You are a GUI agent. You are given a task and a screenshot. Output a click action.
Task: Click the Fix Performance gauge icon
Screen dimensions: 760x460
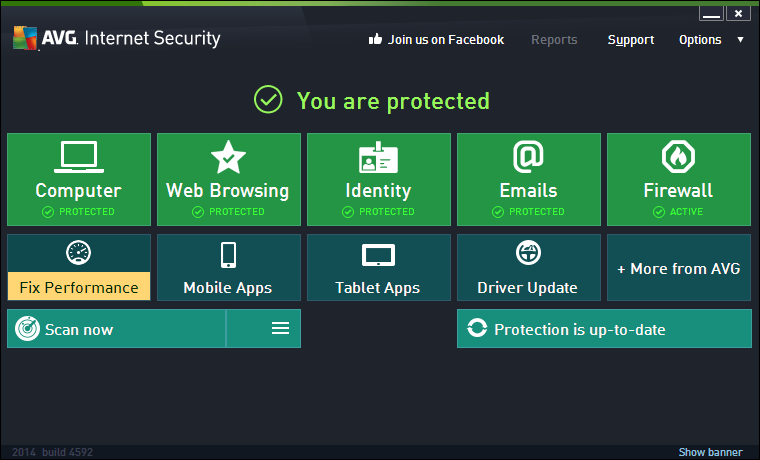78,252
